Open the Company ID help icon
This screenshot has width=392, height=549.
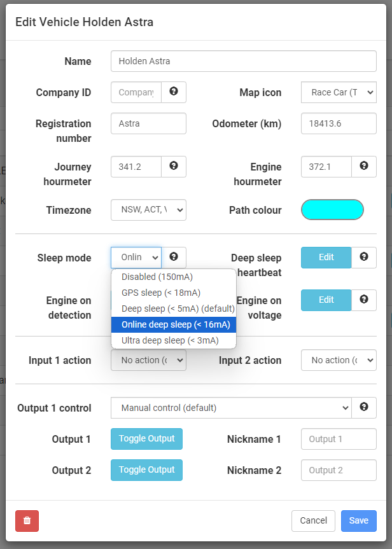click(x=173, y=92)
